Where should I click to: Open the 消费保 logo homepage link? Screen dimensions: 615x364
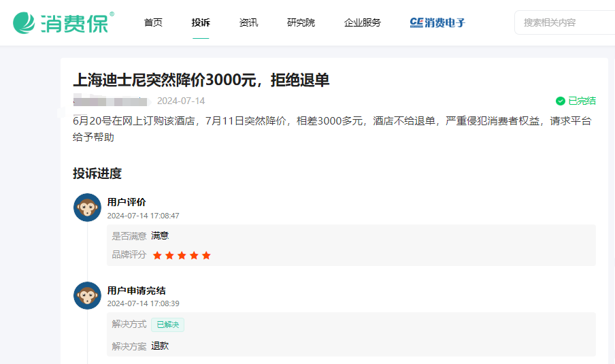pyautogui.click(x=63, y=22)
